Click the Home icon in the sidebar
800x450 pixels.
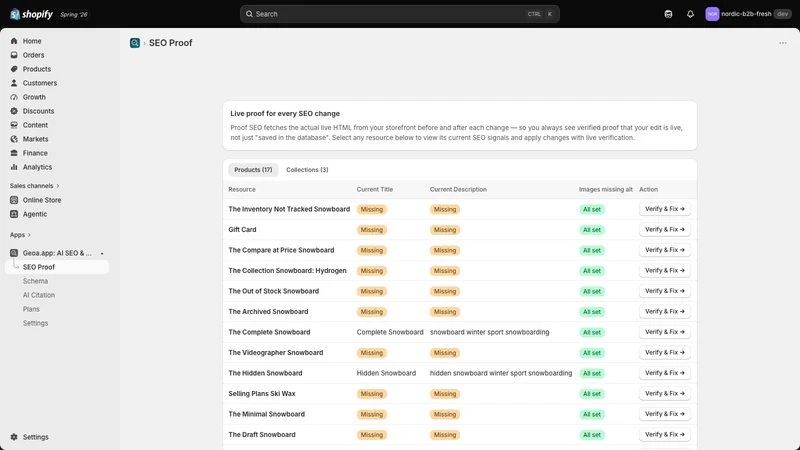point(14,41)
